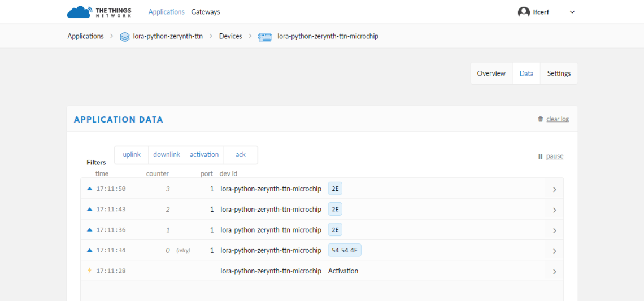Image resolution: width=644 pixels, height=301 pixels.
Task: Open Gateways in top navigation
Action: pyautogui.click(x=206, y=12)
